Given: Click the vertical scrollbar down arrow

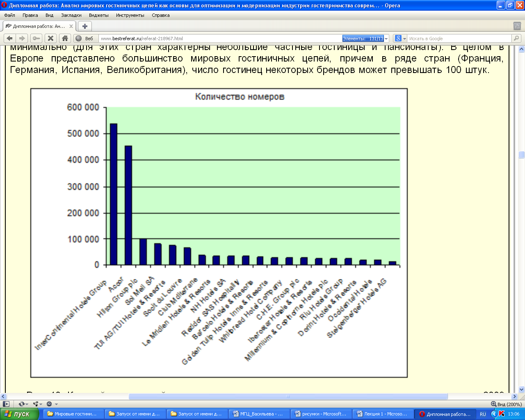Looking at the screenshot, I should [x=521, y=390].
